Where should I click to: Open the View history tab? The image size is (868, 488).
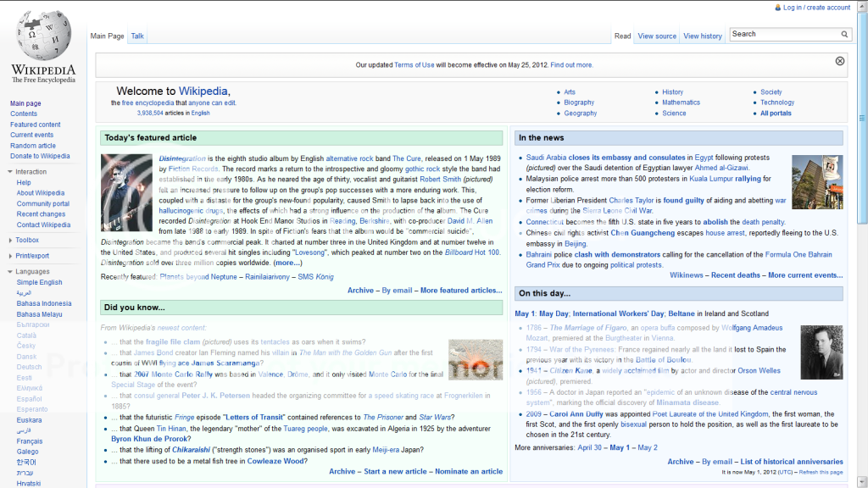(x=703, y=36)
